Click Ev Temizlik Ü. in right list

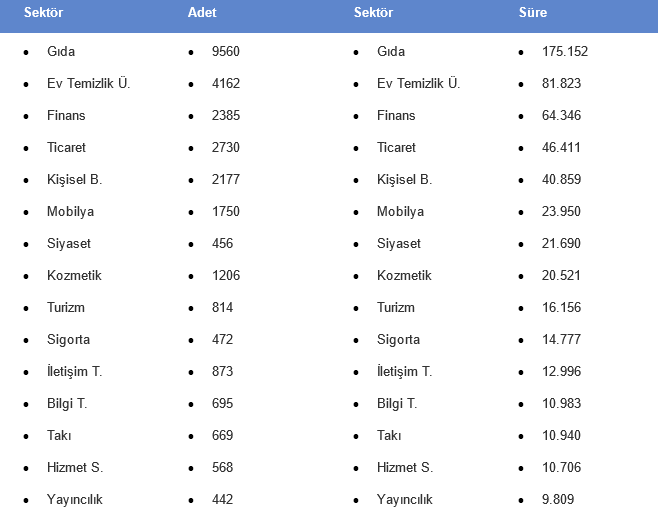tap(418, 83)
